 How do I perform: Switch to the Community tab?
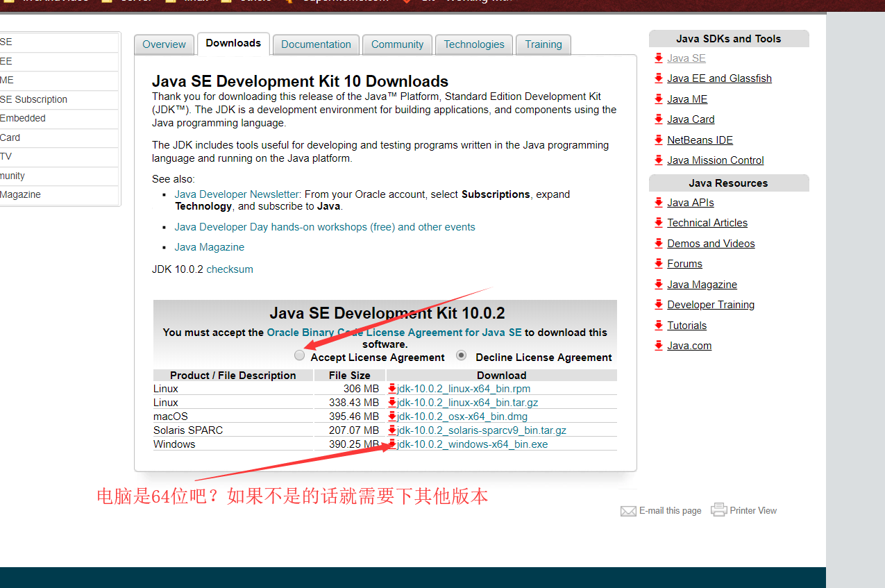pyautogui.click(x=397, y=44)
